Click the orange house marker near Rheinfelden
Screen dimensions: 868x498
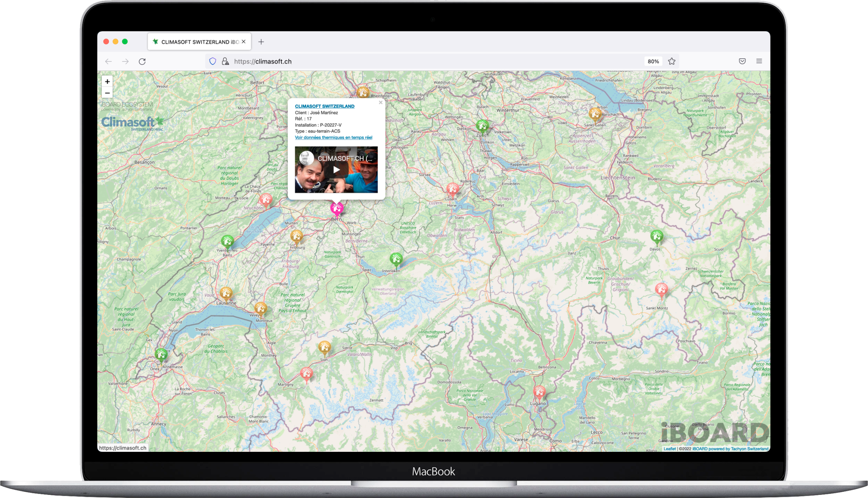pos(363,93)
